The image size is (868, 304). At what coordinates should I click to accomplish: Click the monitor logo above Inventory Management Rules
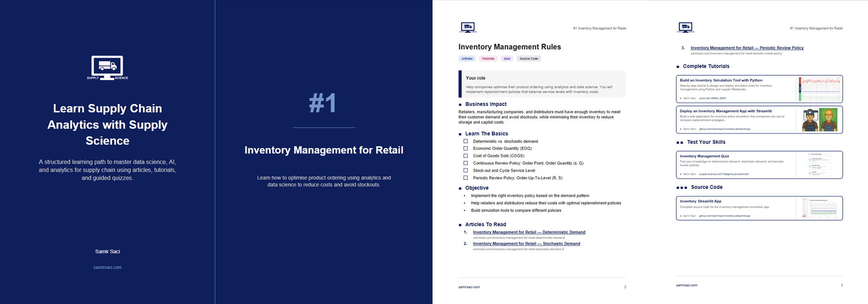[x=468, y=28]
